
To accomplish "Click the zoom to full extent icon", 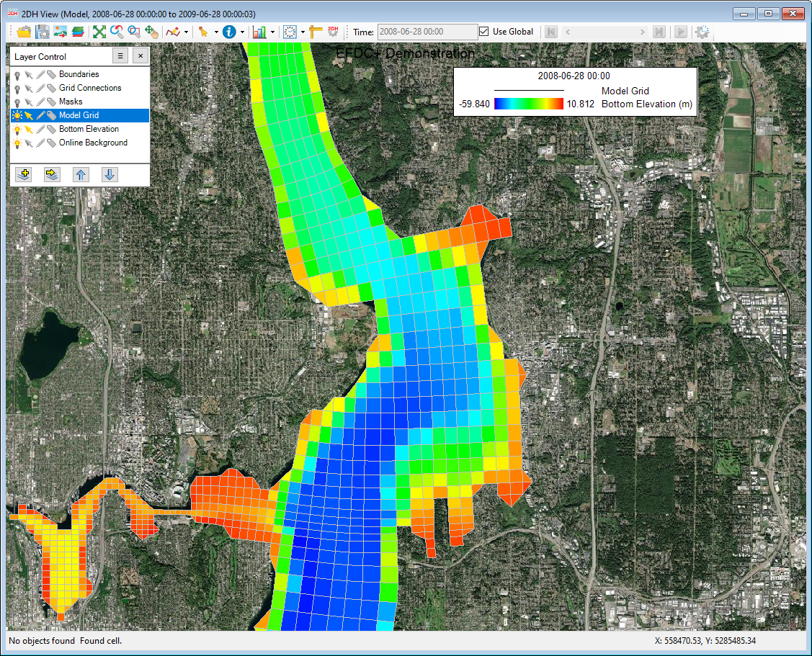I will 99,32.
